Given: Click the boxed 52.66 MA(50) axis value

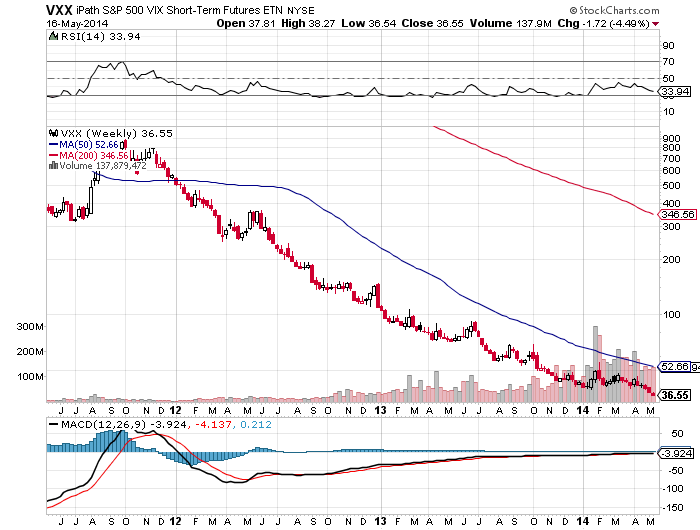Looking at the screenshot, I should (x=675, y=367).
